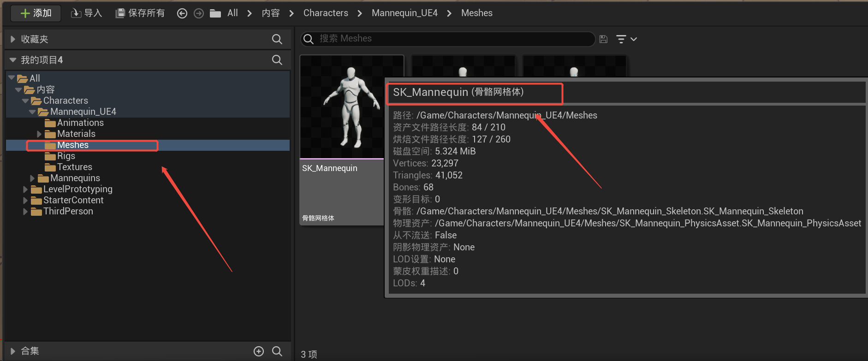Expand the StarterContent folder arrow
Image resolution: width=868 pixels, height=361 pixels.
[x=25, y=201]
